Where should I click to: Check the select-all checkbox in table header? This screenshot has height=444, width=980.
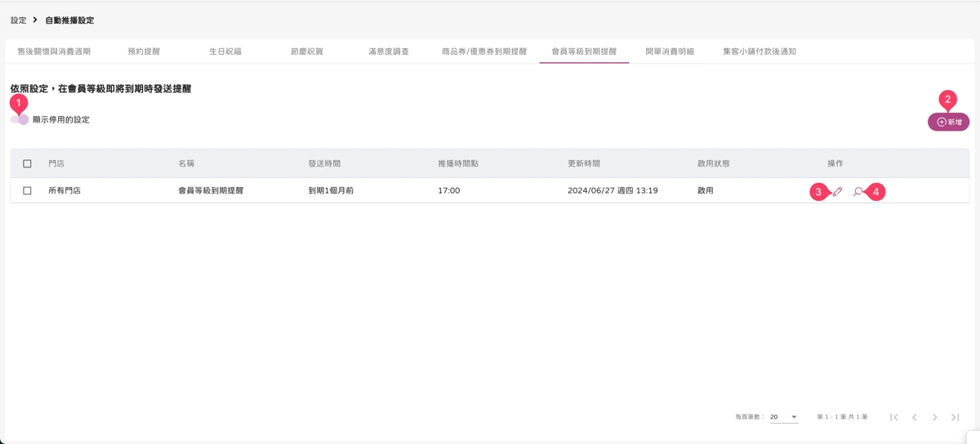[27, 164]
